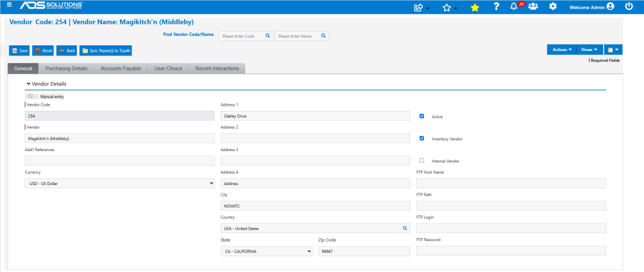Viewport: 644px width, 272px height.
Task: Click search icon in vendor name finder
Action: 323,36
